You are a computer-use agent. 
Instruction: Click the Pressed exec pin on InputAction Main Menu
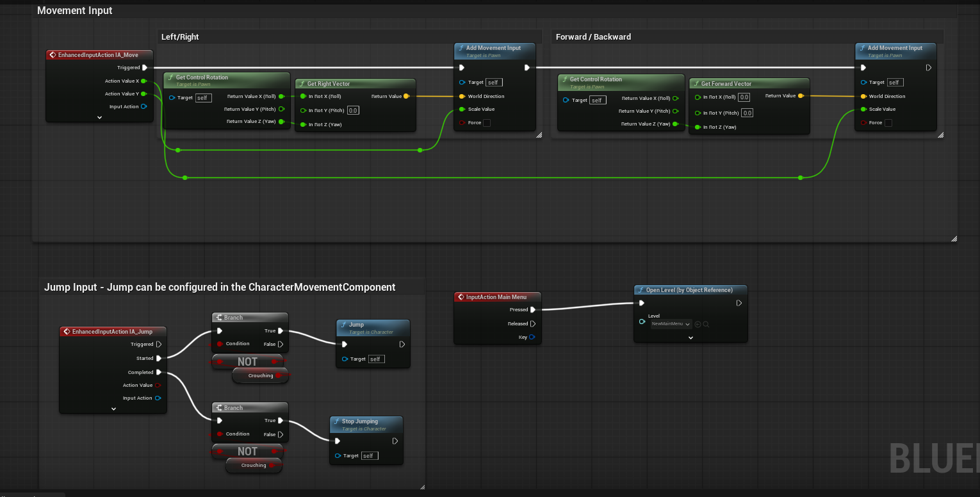pos(533,309)
